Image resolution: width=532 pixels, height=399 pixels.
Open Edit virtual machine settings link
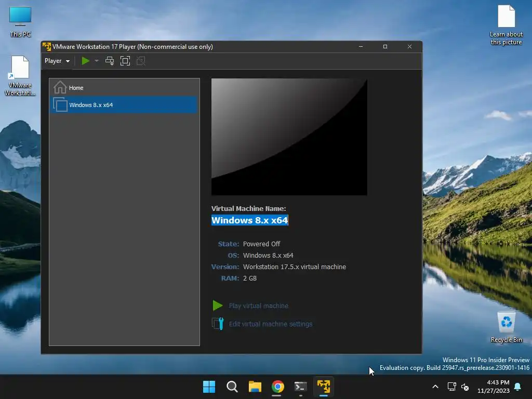(x=270, y=324)
